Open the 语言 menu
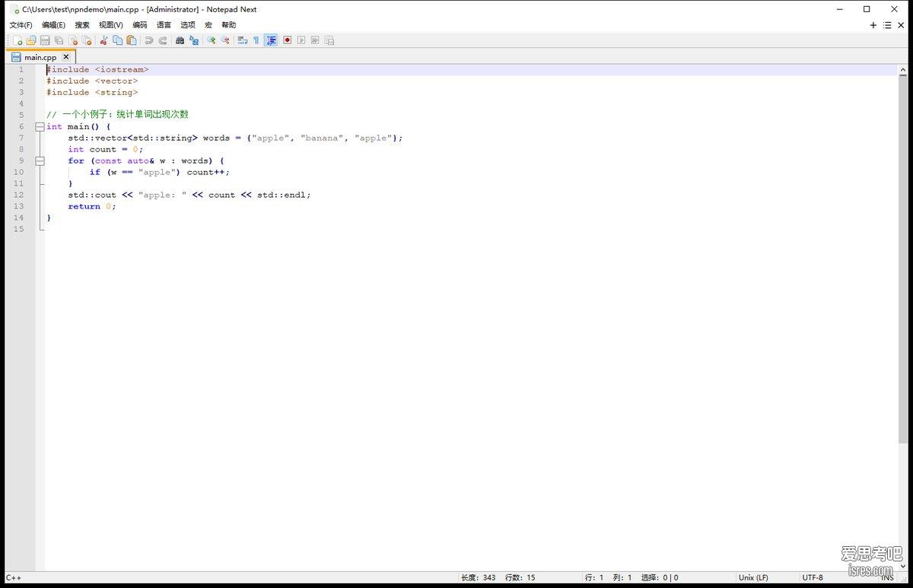The image size is (913, 588). pyautogui.click(x=164, y=25)
